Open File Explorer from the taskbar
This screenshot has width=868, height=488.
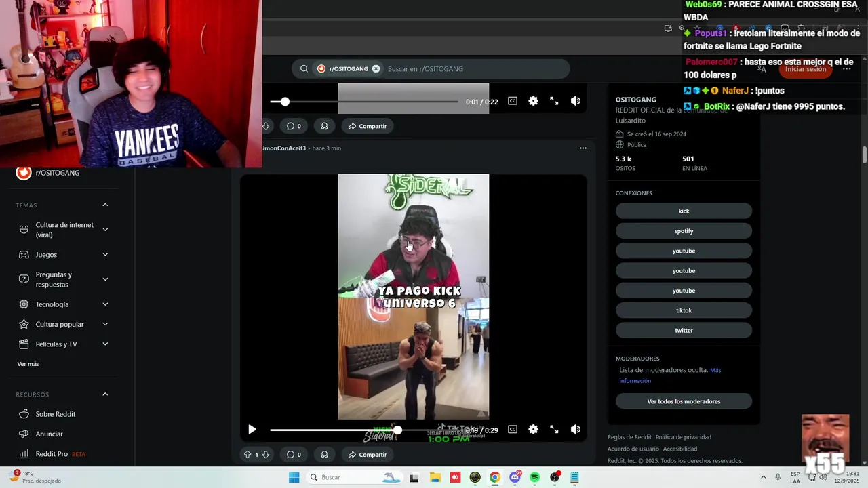pyautogui.click(x=435, y=477)
